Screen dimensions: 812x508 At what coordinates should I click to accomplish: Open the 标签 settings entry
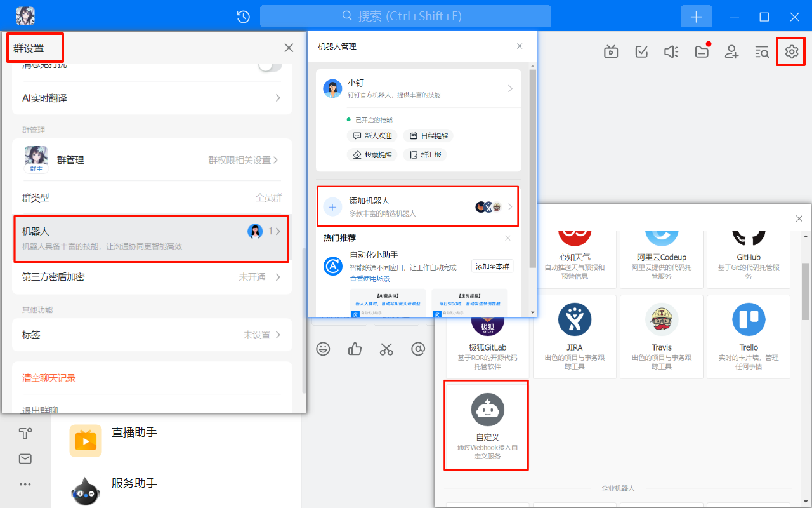pos(152,335)
